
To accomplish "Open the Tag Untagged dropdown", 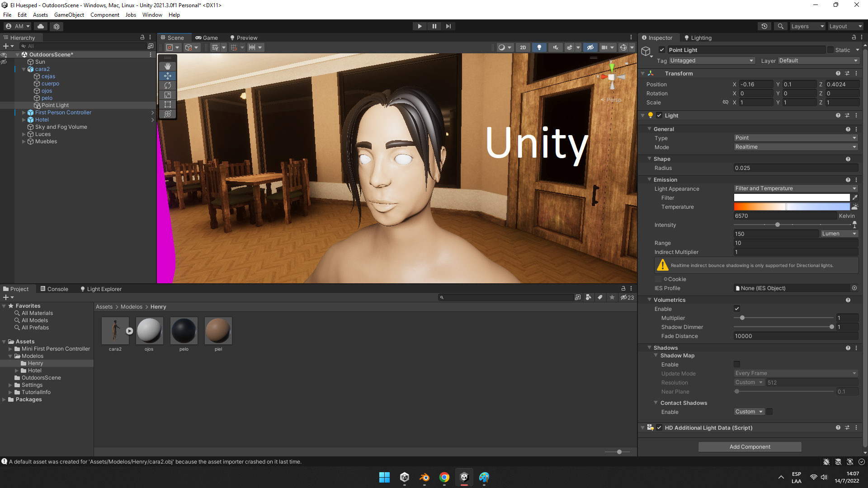I will pyautogui.click(x=712, y=61).
